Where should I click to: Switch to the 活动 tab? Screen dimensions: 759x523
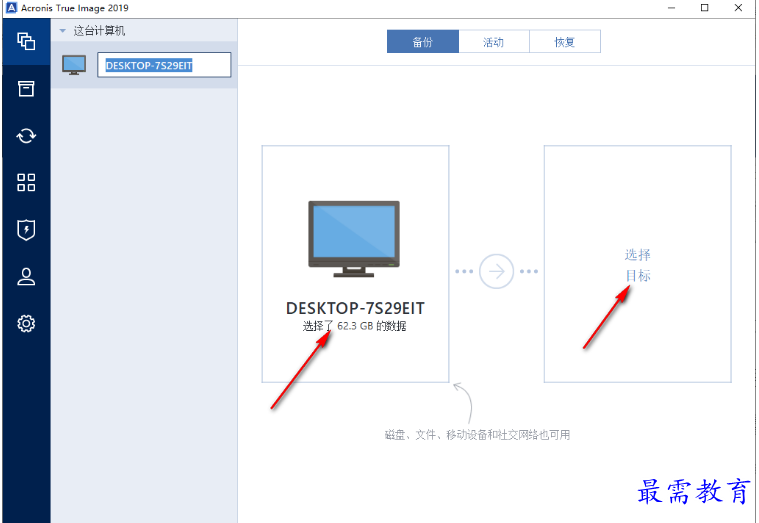point(494,42)
